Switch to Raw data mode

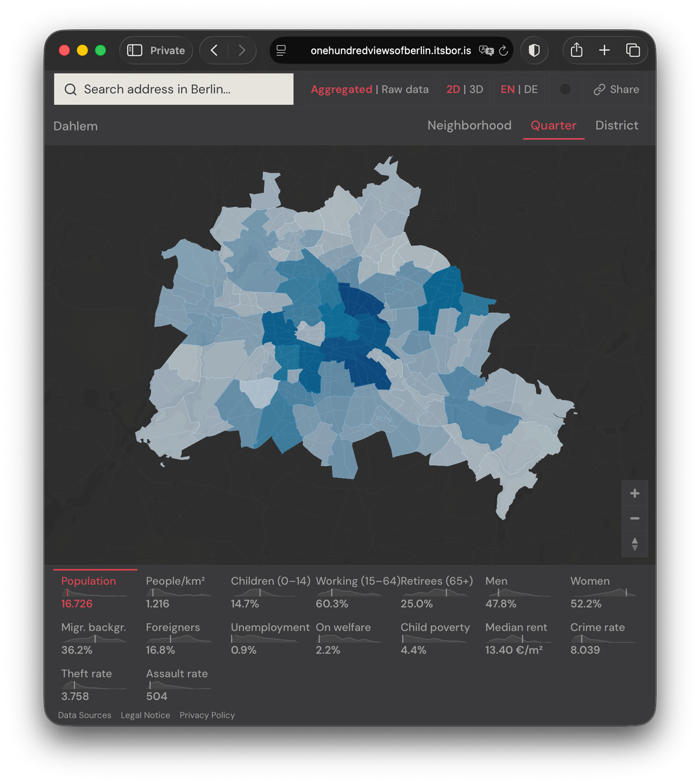coord(405,89)
